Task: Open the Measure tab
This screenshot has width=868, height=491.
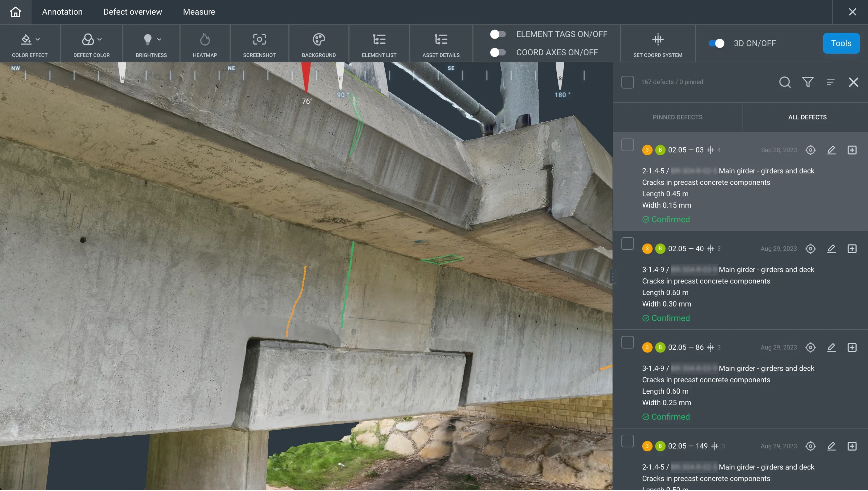Action: pos(199,12)
